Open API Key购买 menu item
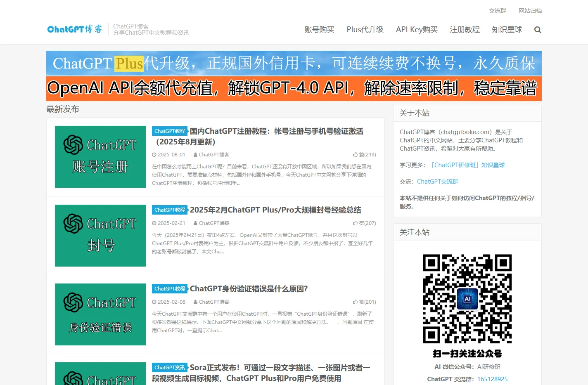This screenshot has width=588, height=385. [417, 30]
